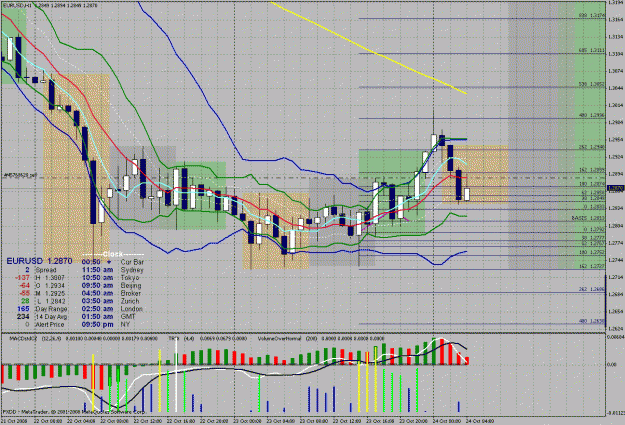Click the current price marker on price axis
625x425 pixels.
pyautogui.click(x=615, y=188)
